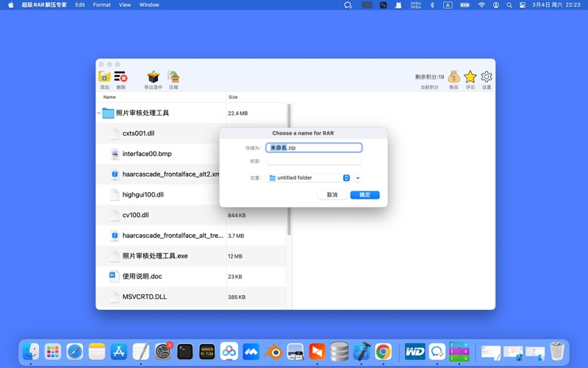Click the 删除 (Delete) toolbar icon
This screenshot has width=588, height=368.
(121, 77)
